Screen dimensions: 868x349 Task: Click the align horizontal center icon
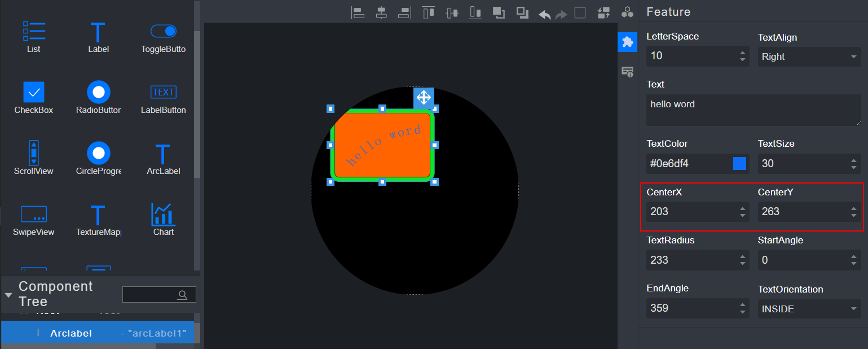pyautogui.click(x=381, y=13)
